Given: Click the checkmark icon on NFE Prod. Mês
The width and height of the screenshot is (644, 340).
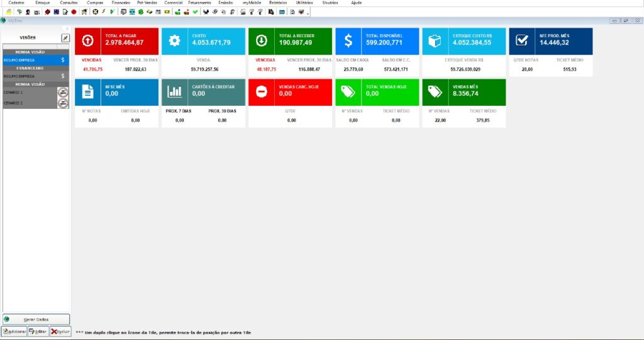Looking at the screenshot, I should point(522,40).
